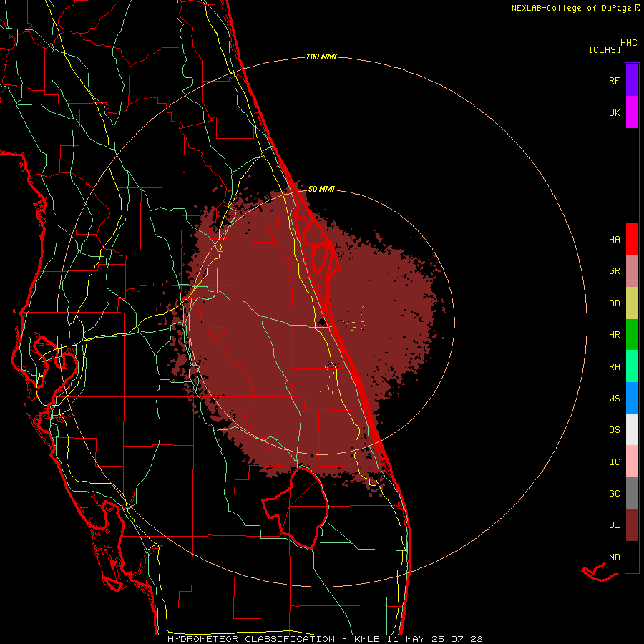The image size is (644, 644).
Task: Click the KMLB radar station identifier
Action: 366,639
